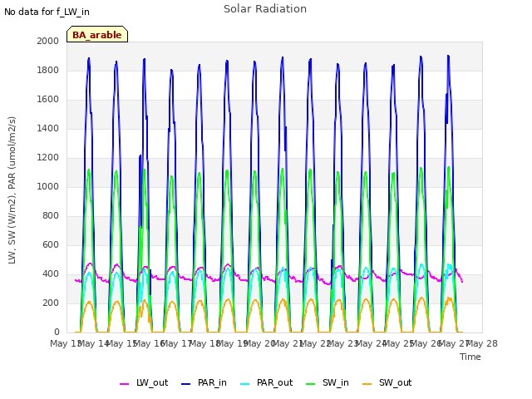Click the 600 y-axis tick label
Screen dimensions: 532x399
pyautogui.click(x=51, y=245)
